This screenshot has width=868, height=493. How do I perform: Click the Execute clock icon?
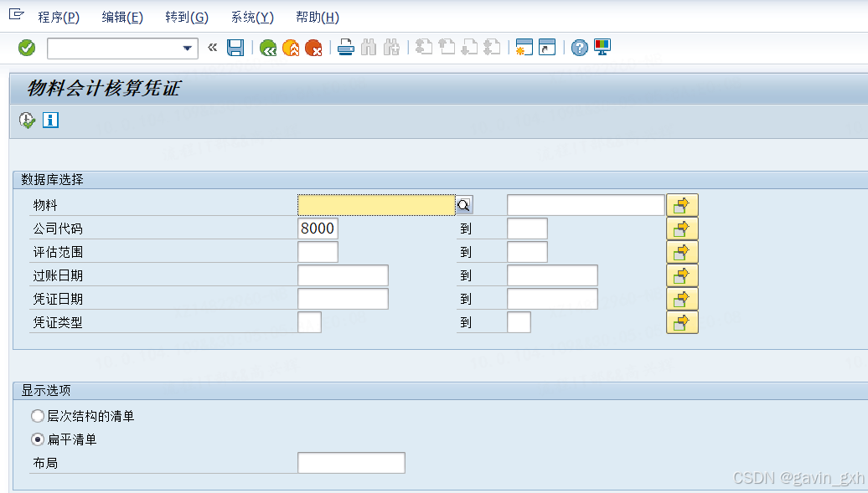[27, 120]
